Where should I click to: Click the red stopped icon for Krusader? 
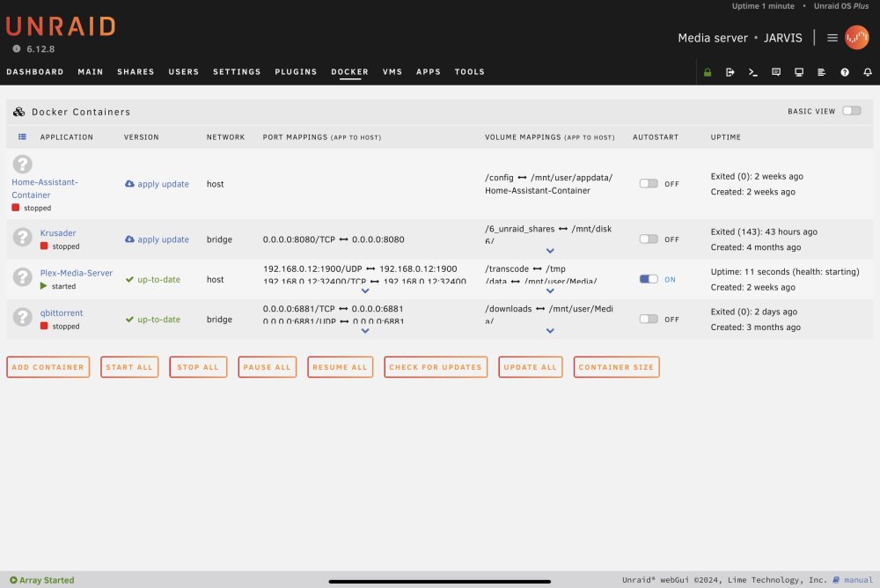pyautogui.click(x=44, y=246)
